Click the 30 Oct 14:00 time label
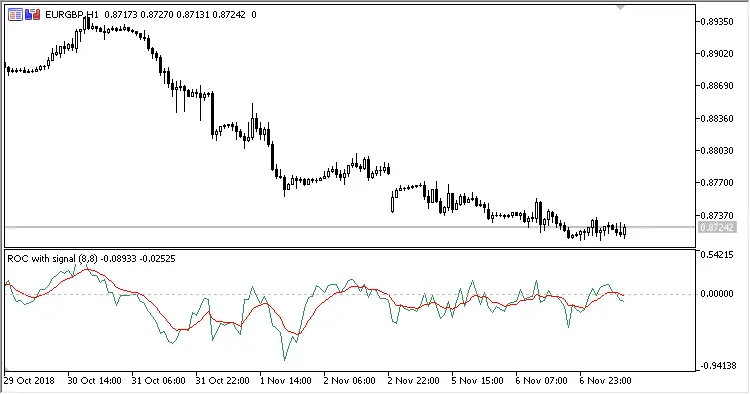Screen dimensions: 750x394 coord(94,381)
